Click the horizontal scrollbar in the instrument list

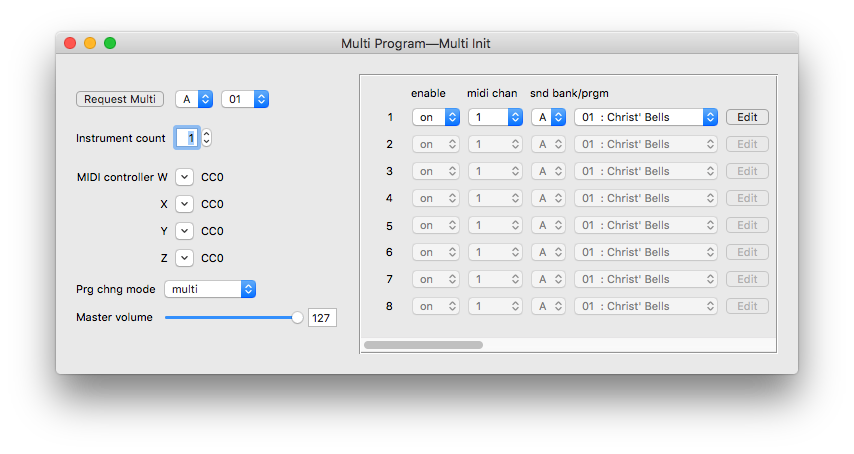pos(423,345)
